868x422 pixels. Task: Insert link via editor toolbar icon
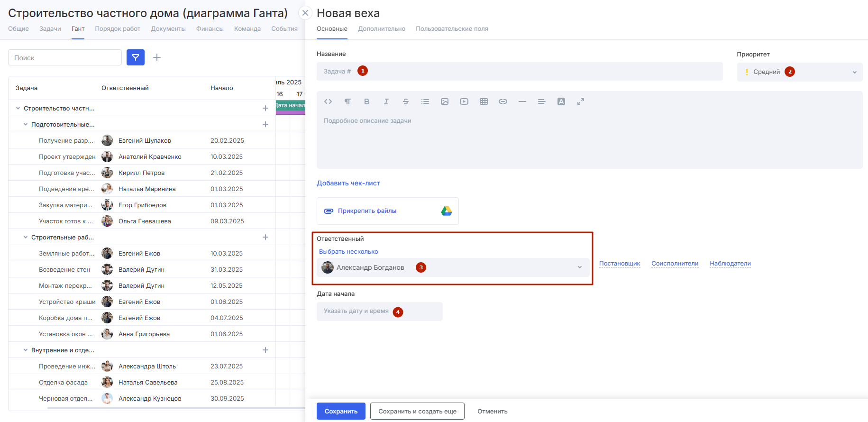coord(503,101)
